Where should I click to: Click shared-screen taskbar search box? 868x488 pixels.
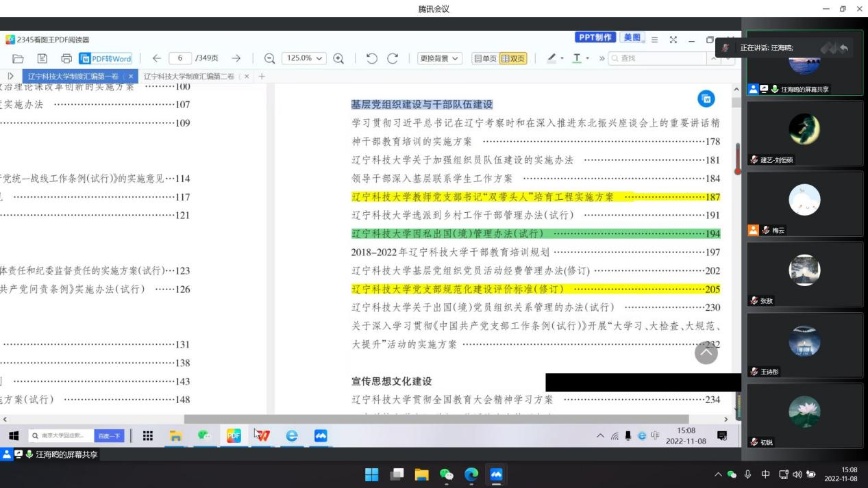point(62,436)
